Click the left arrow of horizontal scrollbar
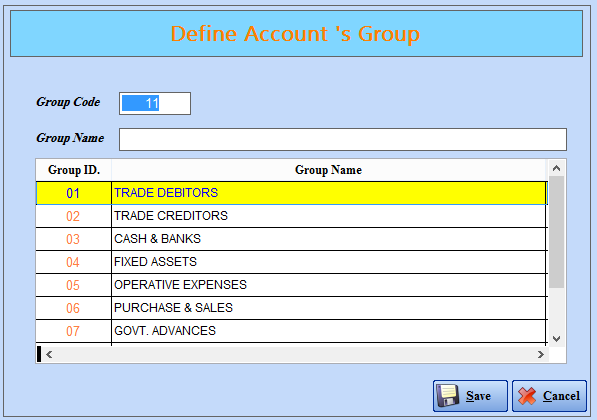This screenshot has height=420, width=597. (x=49, y=355)
